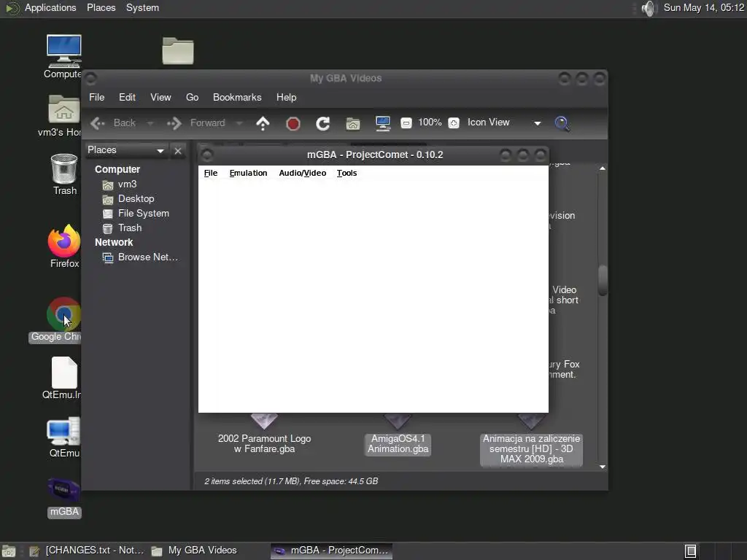
Task: Click the 100% zoom level label
Action: tap(430, 122)
